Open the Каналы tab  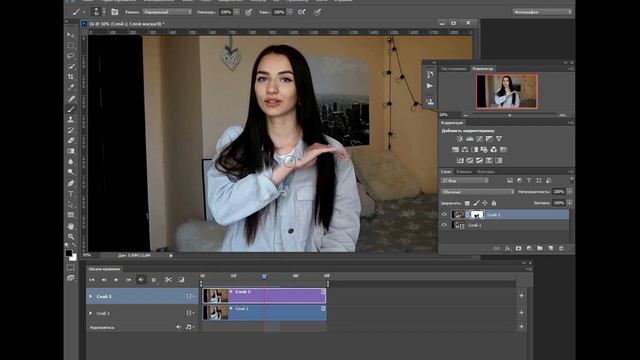pyautogui.click(x=464, y=172)
